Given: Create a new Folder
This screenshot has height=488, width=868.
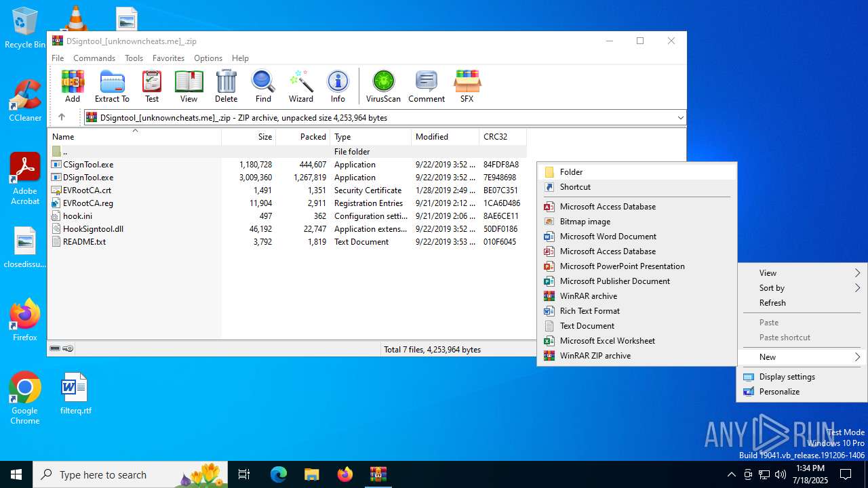Looking at the screenshot, I should [637, 172].
